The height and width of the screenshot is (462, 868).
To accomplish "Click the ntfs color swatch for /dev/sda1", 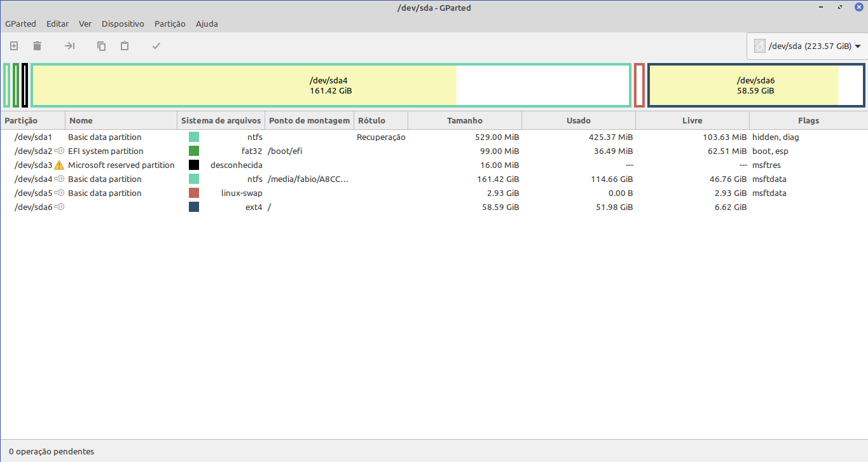I will coord(194,137).
